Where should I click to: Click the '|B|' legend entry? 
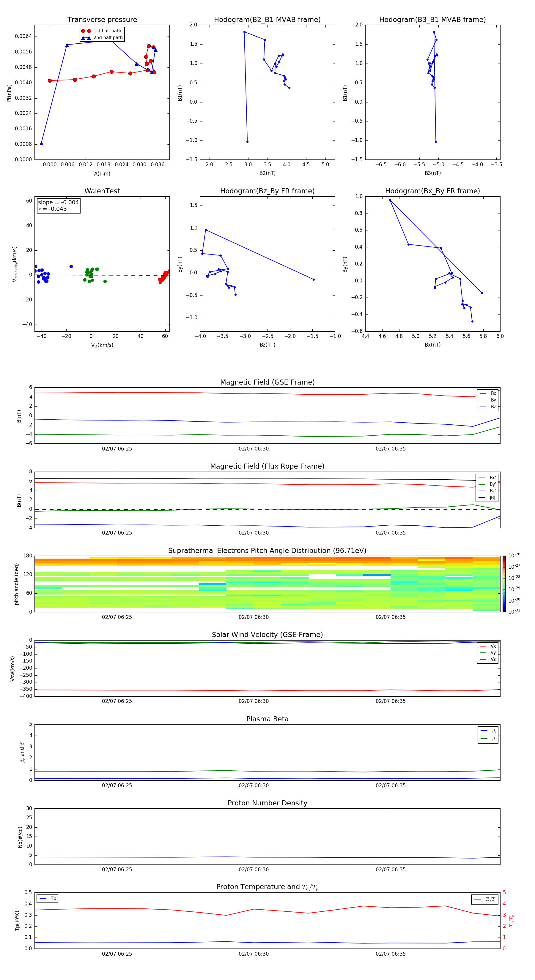pos(487,498)
